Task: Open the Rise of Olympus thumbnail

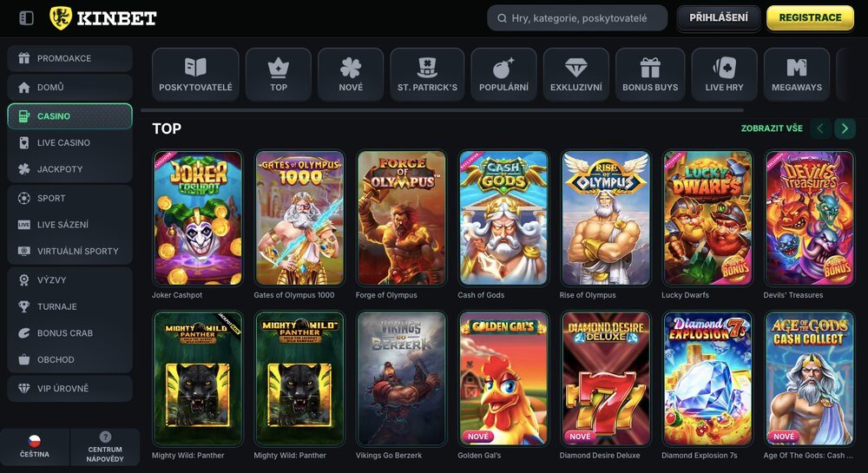Action: click(x=606, y=218)
